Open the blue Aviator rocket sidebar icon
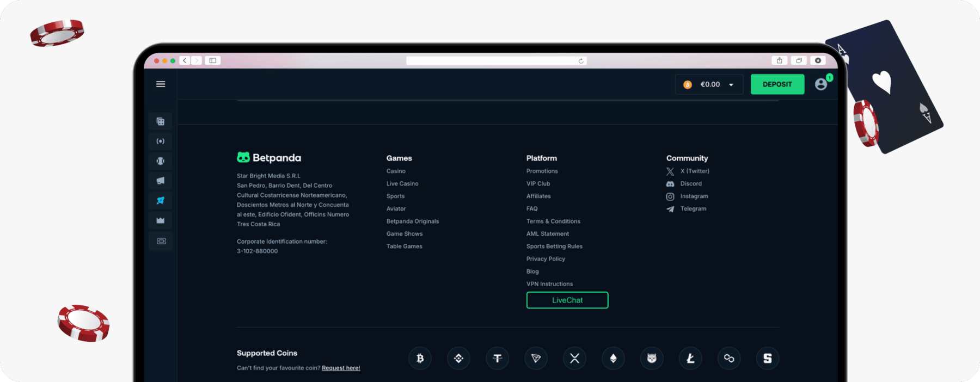Image resolution: width=980 pixels, height=382 pixels. (x=161, y=201)
